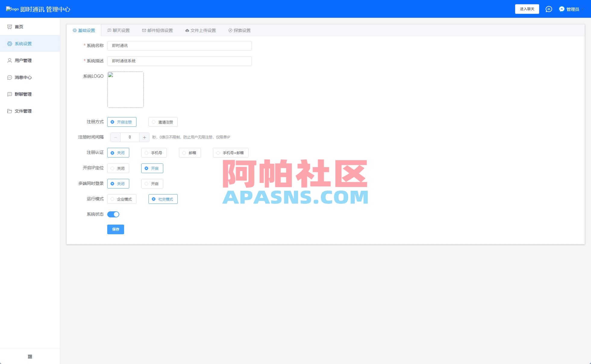Click the 保存 save button
Image resolution: width=591 pixels, height=364 pixels.
tap(116, 229)
